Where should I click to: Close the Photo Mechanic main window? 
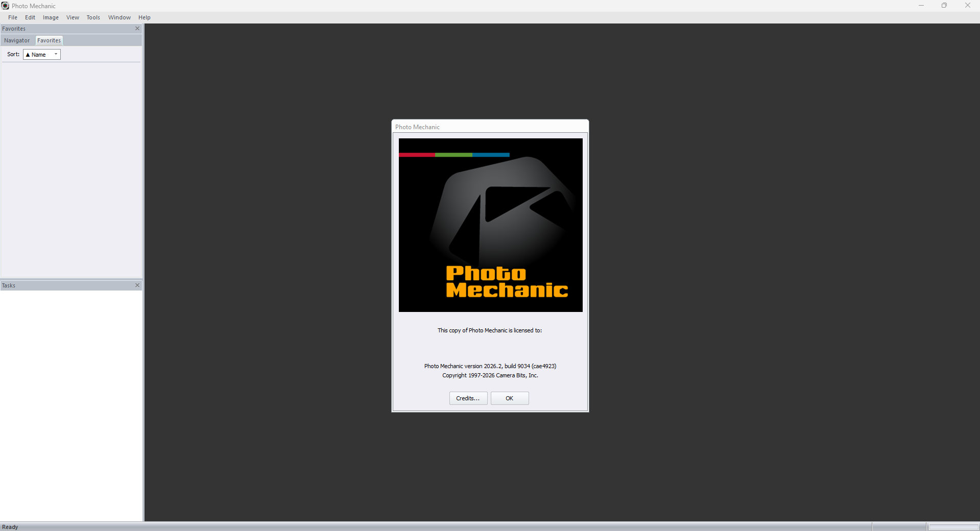click(968, 6)
